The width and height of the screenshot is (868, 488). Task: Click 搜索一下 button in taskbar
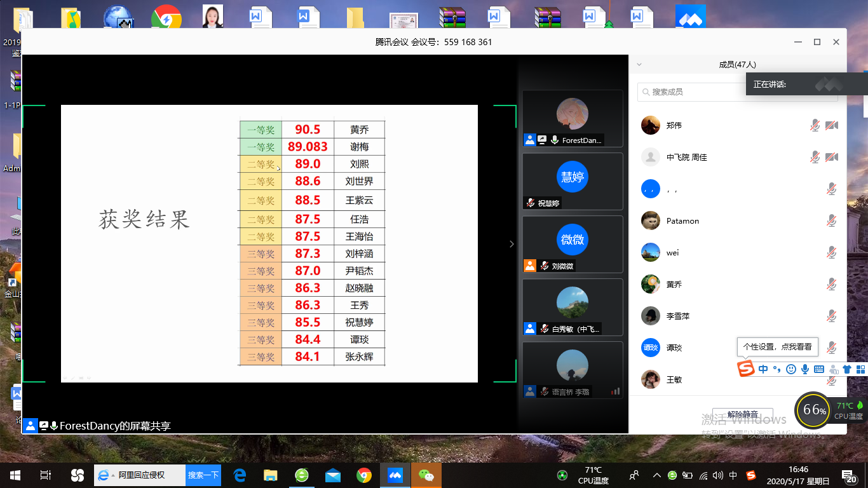tap(203, 475)
